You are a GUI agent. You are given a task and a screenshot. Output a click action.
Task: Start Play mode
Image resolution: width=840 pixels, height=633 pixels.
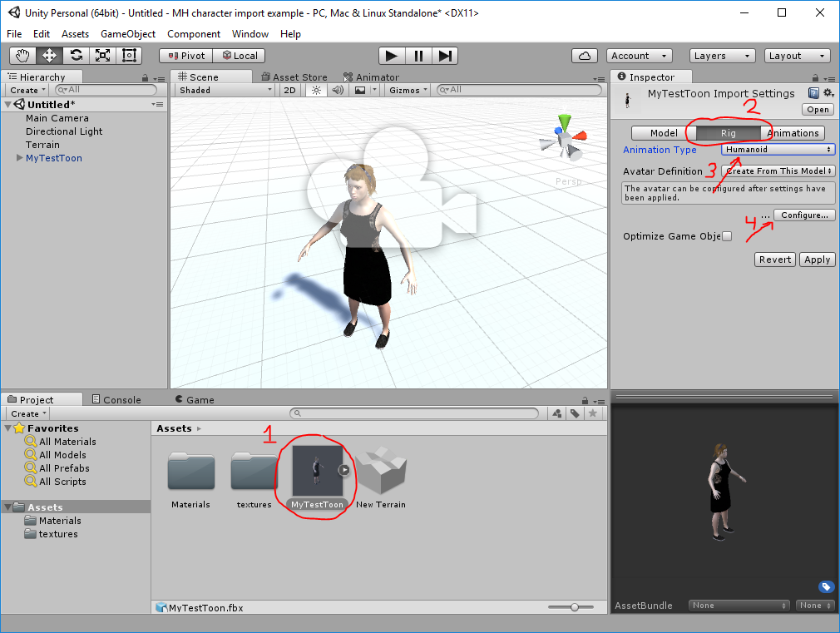click(392, 56)
